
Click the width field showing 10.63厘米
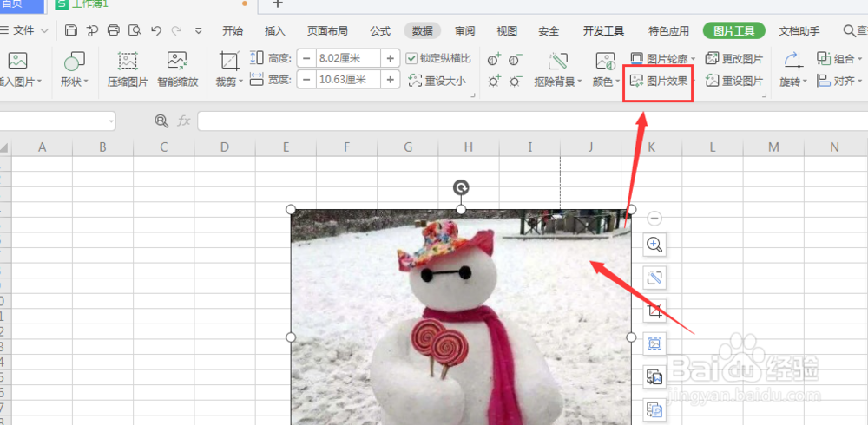click(x=348, y=80)
